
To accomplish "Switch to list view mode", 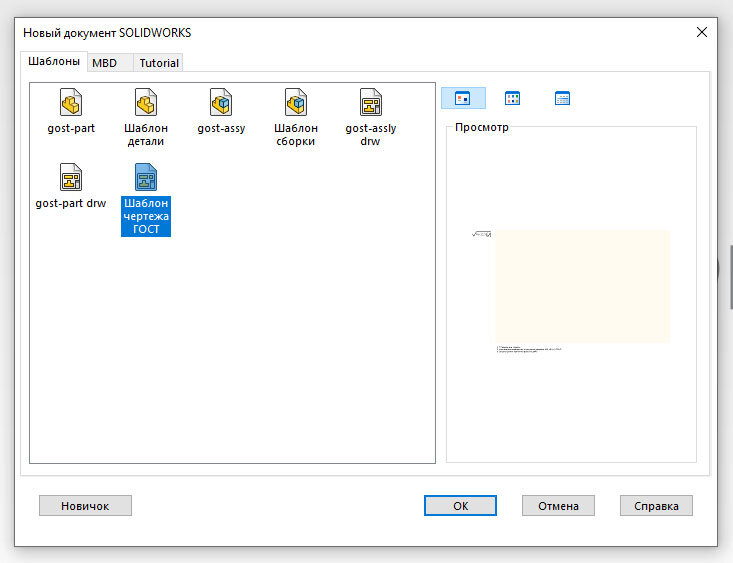I will tap(512, 98).
